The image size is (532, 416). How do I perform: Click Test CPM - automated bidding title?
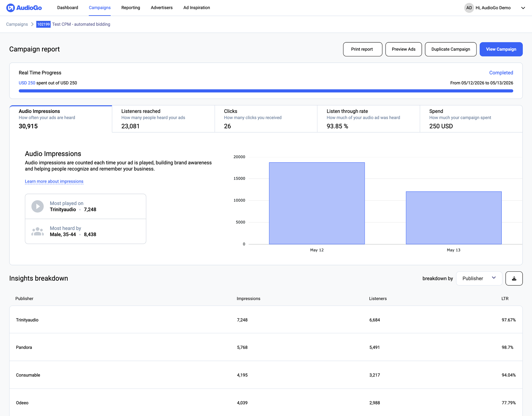[x=81, y=24]
